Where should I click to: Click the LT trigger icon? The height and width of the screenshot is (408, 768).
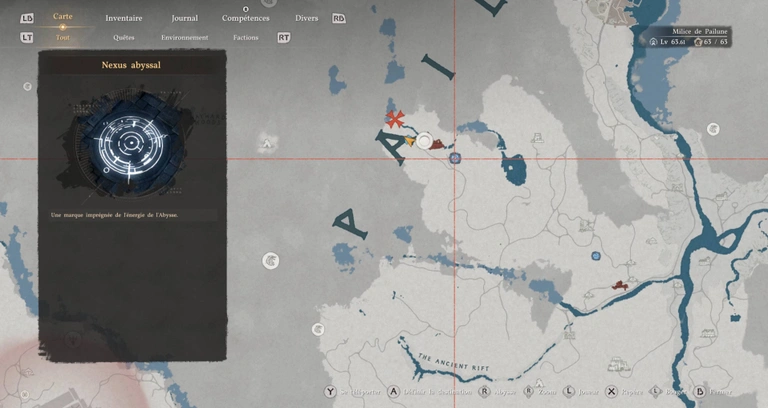[27, 37]
